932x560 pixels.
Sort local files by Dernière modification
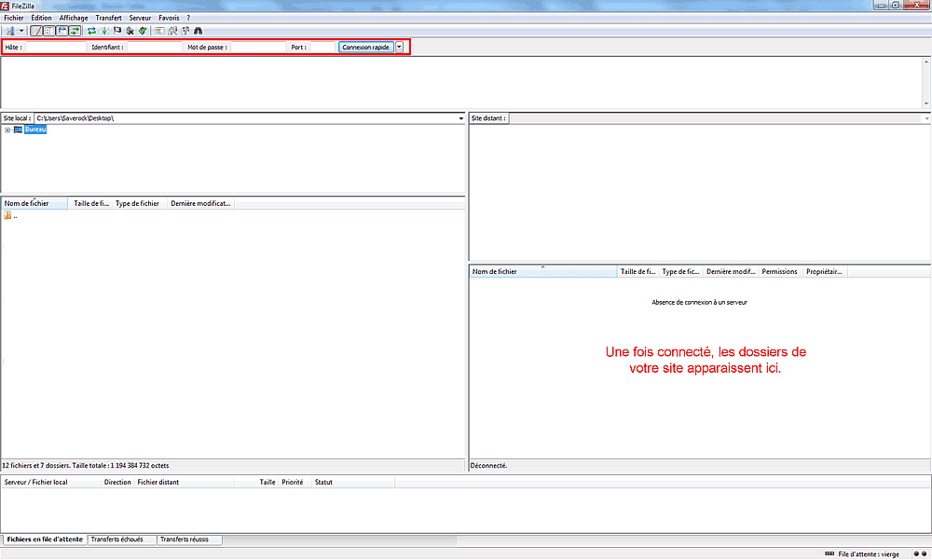click(200, 203)
